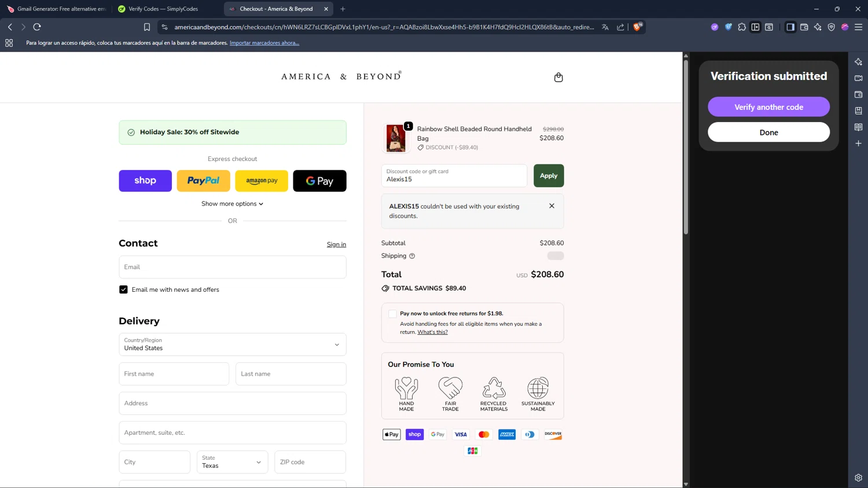868x488 pixels.
Task: Click the Apartment, suite field
Action: [232, 432]
